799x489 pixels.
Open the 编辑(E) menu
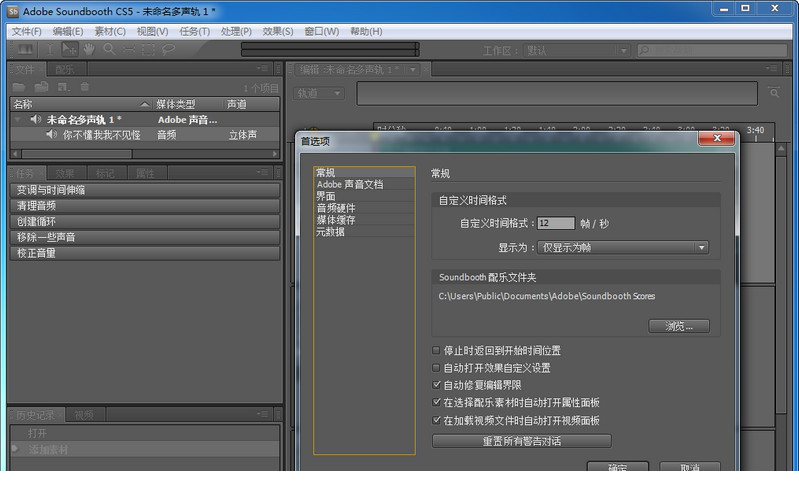(68, 32)
